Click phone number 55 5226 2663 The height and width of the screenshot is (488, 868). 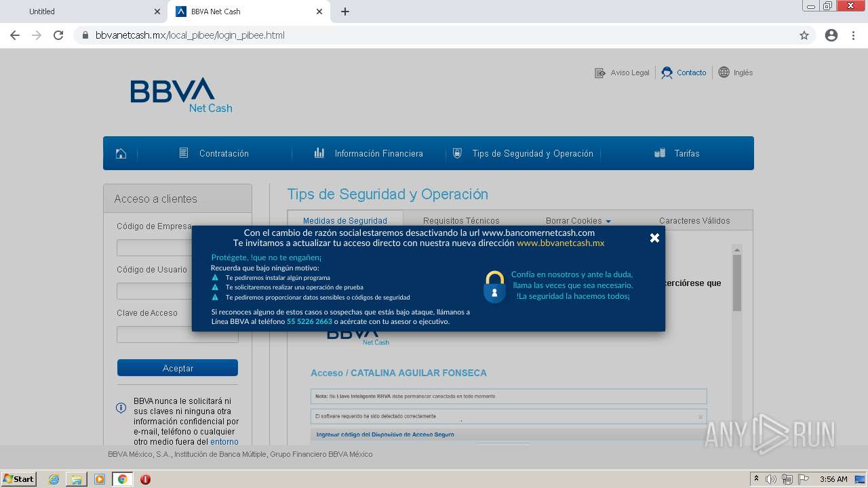(x=309, y=321)
